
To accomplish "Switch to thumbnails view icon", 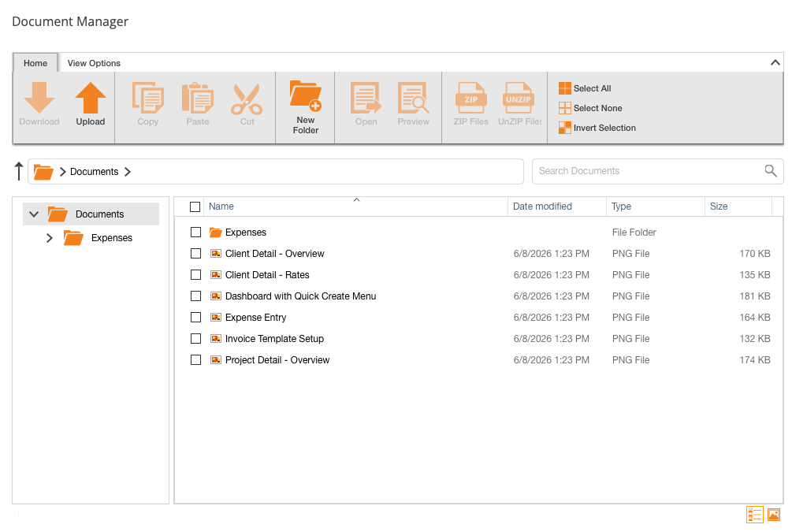I will point(774,515).
